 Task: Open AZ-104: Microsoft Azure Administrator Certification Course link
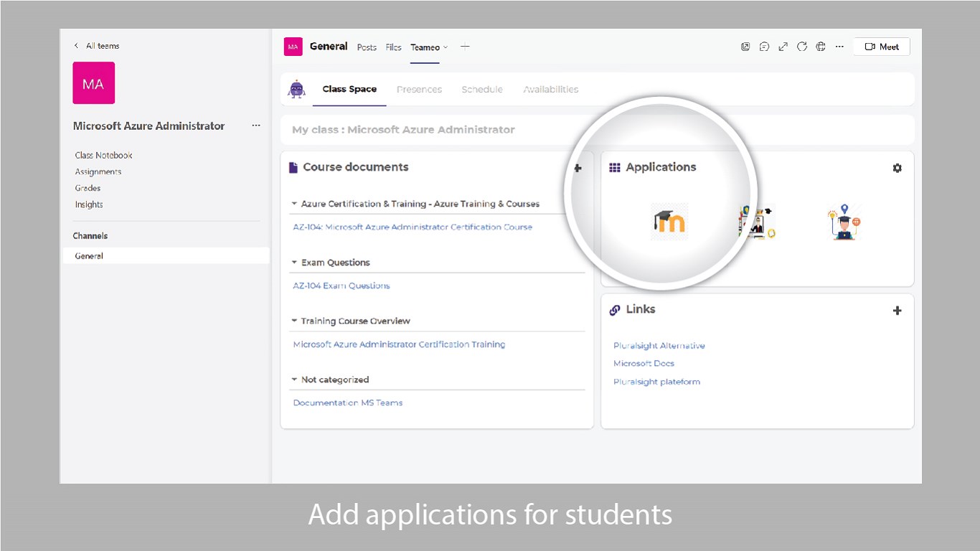pos(413,227)
